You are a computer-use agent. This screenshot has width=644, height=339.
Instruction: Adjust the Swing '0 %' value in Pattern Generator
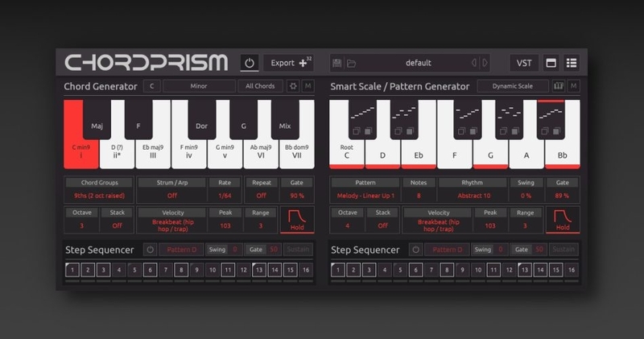[526, 196]
